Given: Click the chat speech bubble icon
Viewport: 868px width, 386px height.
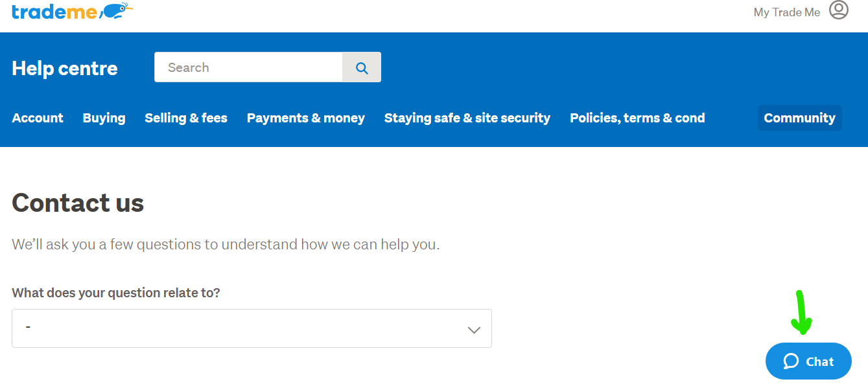Looking at the screenshot, I should click(x=791, y=361).
